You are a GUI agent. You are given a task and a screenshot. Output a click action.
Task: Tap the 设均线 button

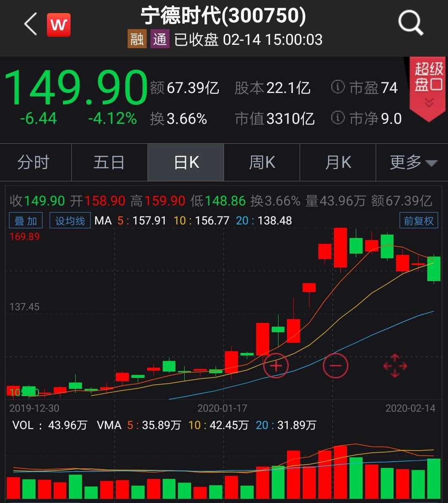[70, 221]
